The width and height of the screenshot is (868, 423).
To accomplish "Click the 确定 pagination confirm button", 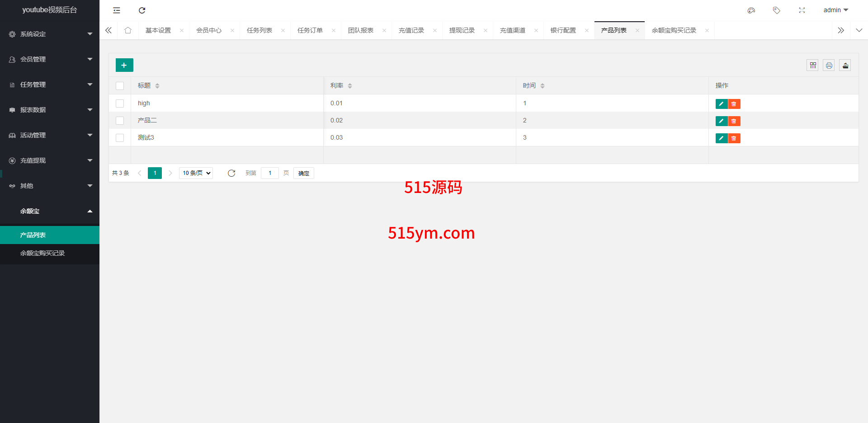I will coord(303,173).
